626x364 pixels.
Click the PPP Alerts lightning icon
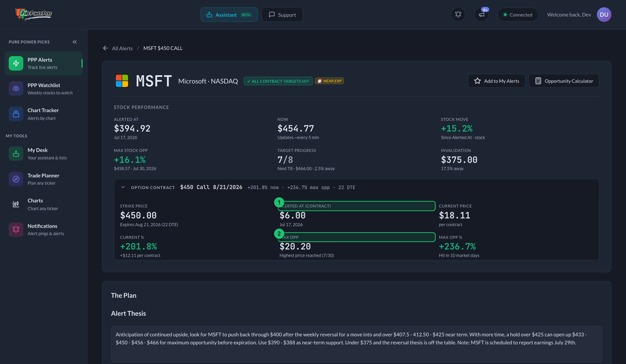(x=16, y=63)
